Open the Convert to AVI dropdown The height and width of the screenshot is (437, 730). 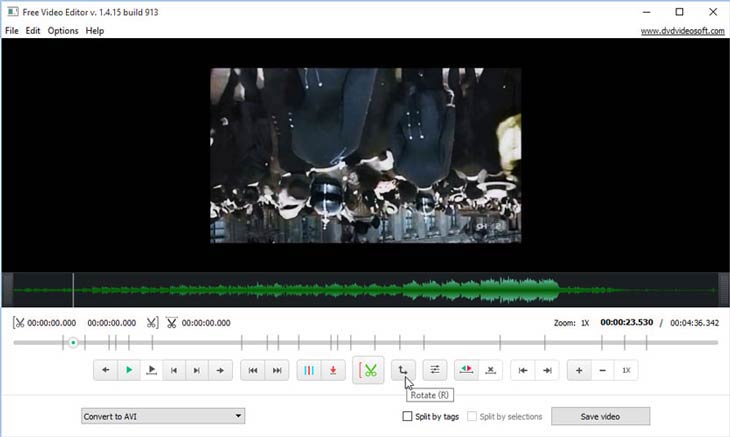tap(163, 416)
